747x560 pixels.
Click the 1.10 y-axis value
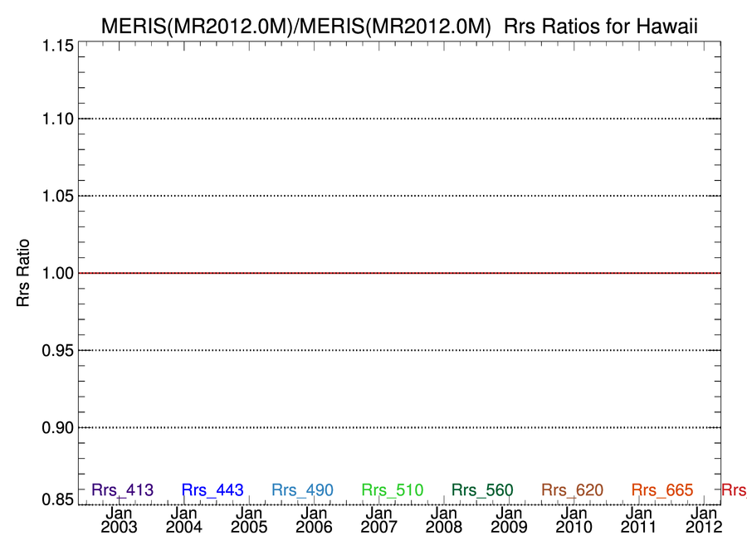click(x=58, y=119)
